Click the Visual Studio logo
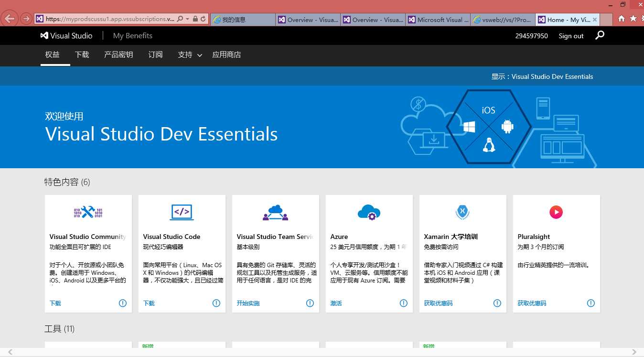 tap(66, 35)
